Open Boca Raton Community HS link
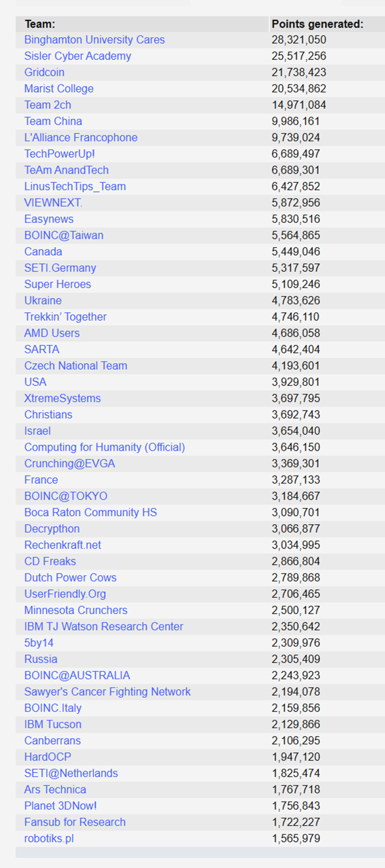Screen dimensions: 385x868 90,512
